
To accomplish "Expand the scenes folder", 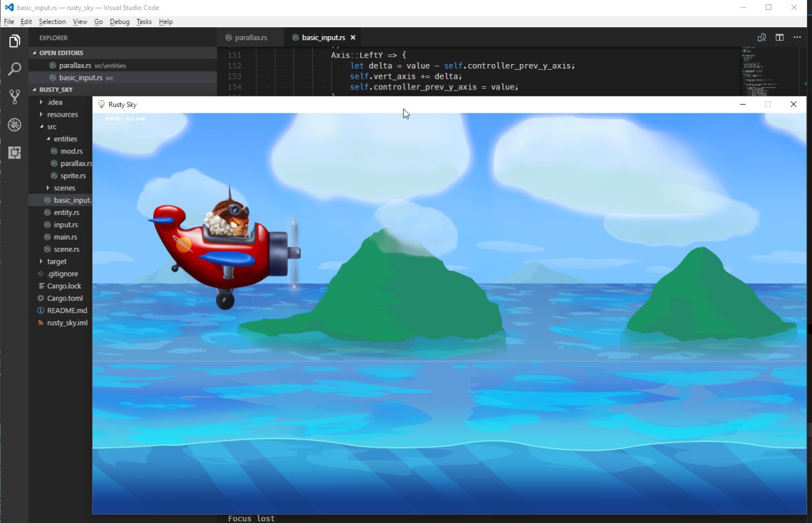I will click(x=48, y=188).
